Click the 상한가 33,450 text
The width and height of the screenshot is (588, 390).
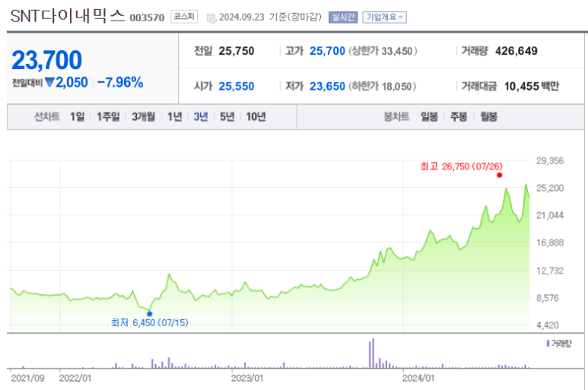[383, 51]
